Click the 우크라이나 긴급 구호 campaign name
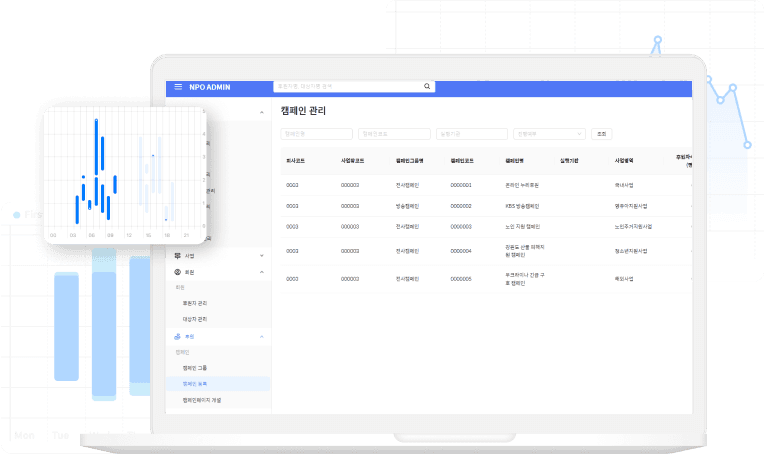765x454 pixels. tap(524, 279)
